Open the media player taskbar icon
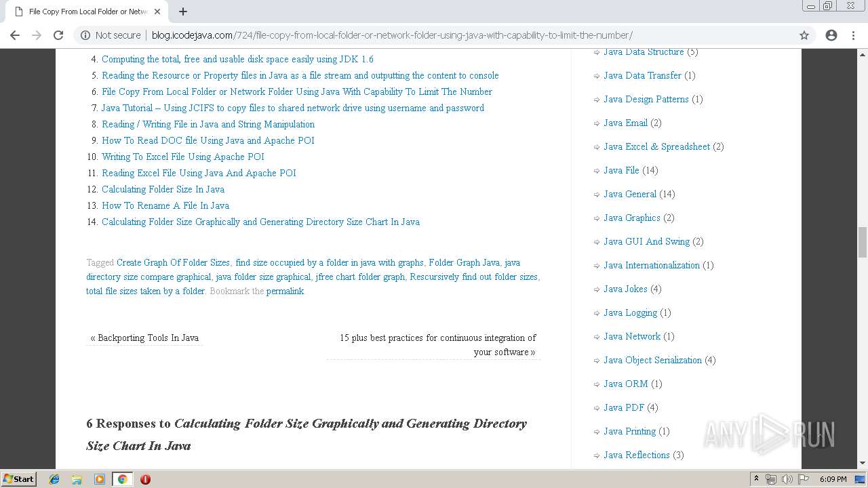The height and width of the screenshot is (488, 868). [100, 479]
